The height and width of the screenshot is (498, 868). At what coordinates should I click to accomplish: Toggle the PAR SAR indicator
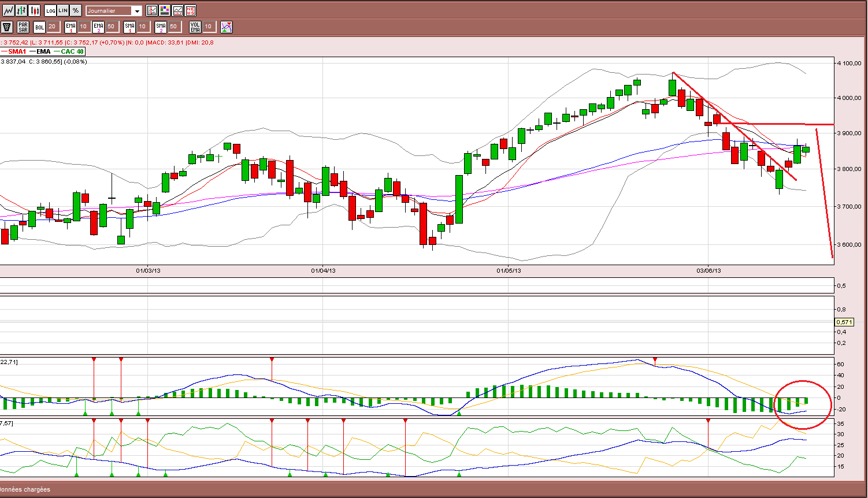pyautogui.click(x=23, y=27)
